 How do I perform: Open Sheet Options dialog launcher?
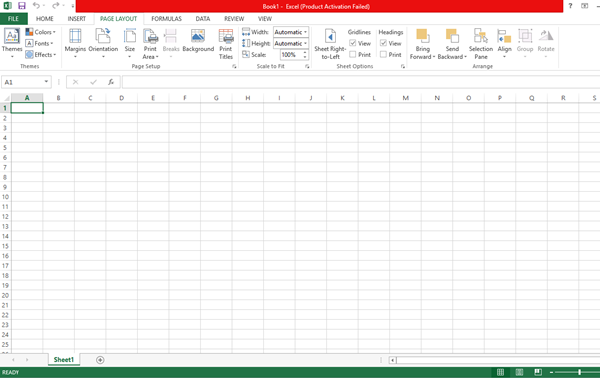(x=403, y=67)
